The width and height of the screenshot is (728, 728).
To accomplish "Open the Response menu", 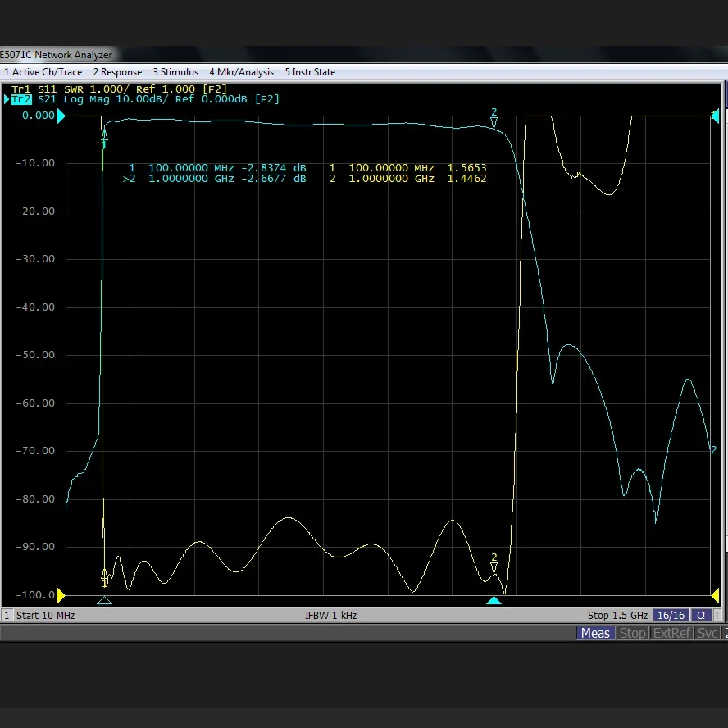I will point(117,72).
